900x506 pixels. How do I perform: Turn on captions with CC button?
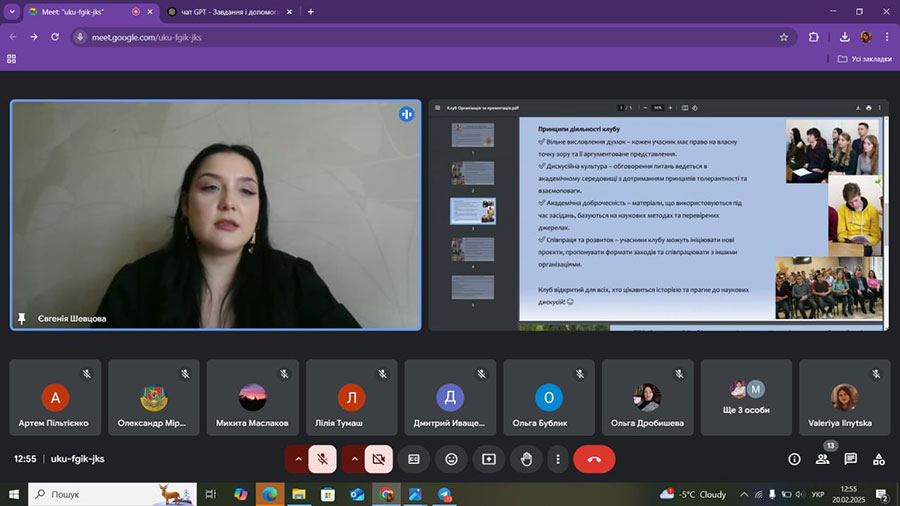[x=414, y=459]
